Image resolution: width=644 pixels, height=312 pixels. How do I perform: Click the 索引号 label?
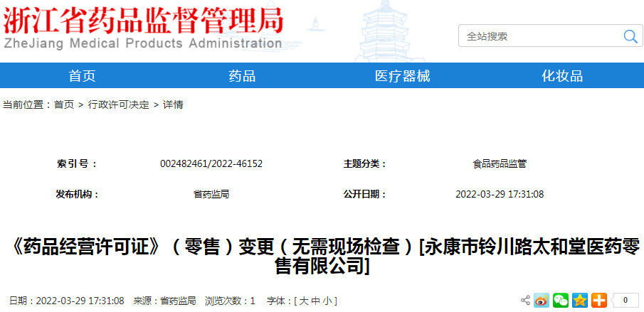pos(78,164)
